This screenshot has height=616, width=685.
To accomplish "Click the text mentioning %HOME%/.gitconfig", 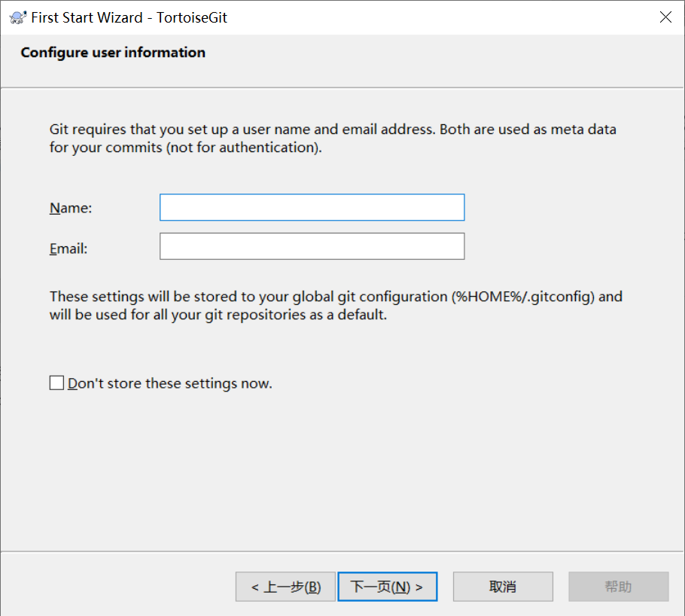I will (336, 306).
